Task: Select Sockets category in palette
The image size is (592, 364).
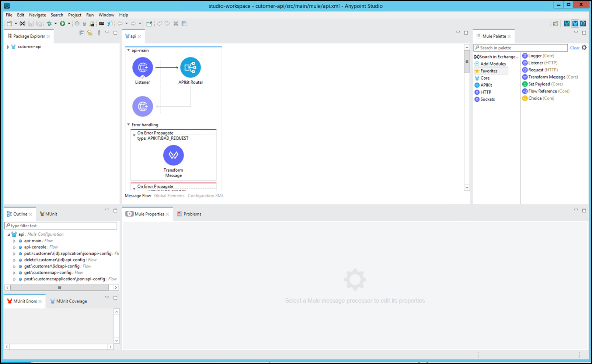Action: (x=485, y=99)
